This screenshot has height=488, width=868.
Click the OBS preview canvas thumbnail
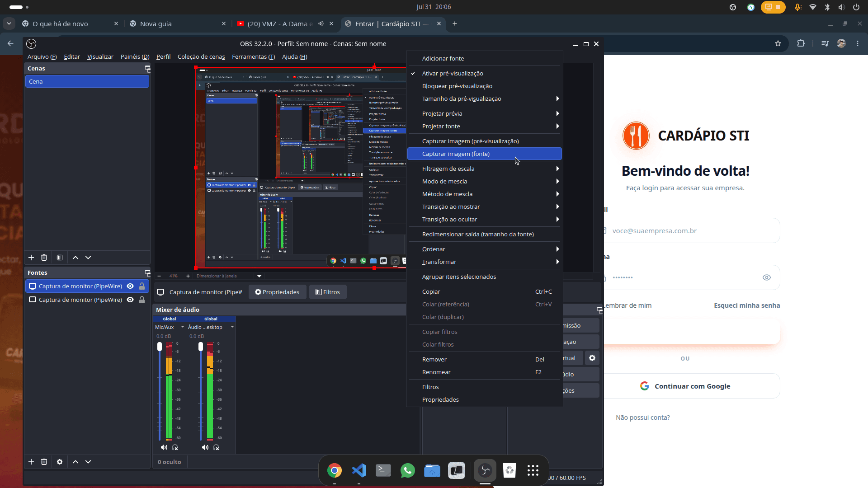pyautogui.click(x=301, y=168)
